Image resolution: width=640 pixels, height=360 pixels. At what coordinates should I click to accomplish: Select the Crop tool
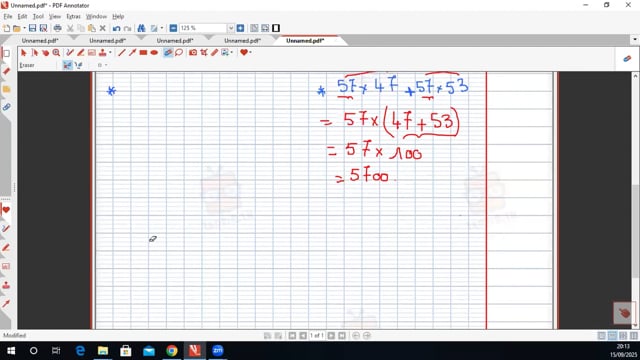204,53
